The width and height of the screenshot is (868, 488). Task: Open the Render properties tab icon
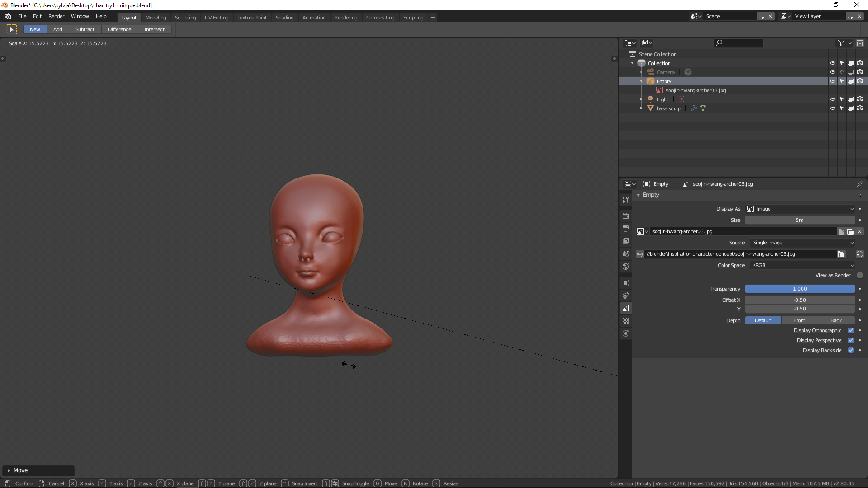tap(626, 216)
